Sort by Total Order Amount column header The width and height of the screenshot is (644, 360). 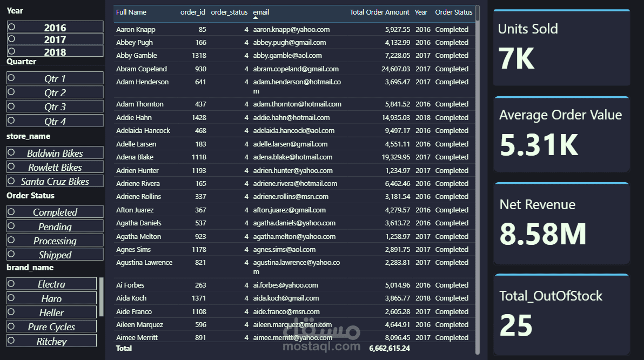[379, 12]
